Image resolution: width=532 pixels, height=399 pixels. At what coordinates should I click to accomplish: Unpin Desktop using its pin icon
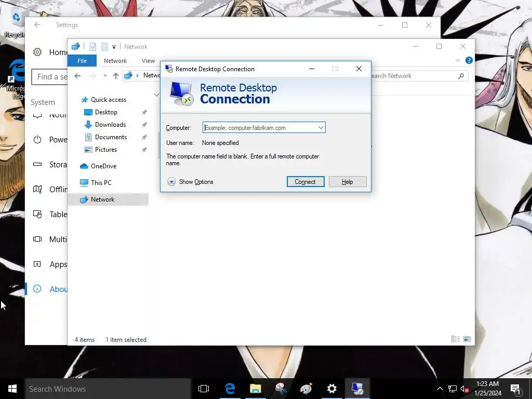[144, 112]
